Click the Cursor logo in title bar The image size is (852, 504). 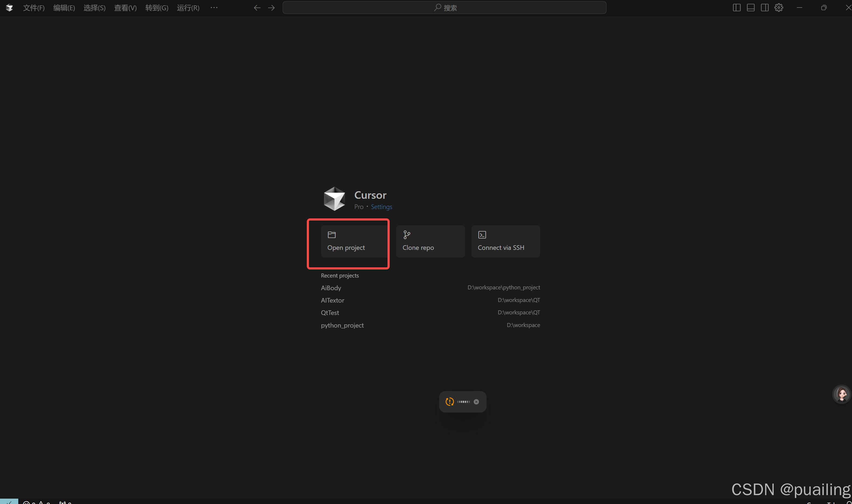9,8
